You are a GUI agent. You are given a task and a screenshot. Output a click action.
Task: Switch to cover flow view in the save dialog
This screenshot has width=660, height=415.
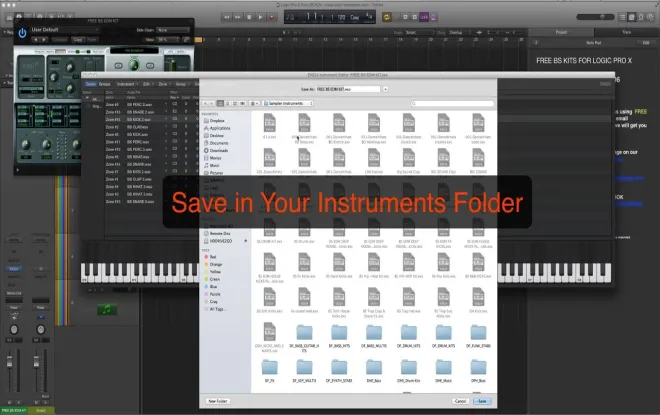click(x=242, y=104)
